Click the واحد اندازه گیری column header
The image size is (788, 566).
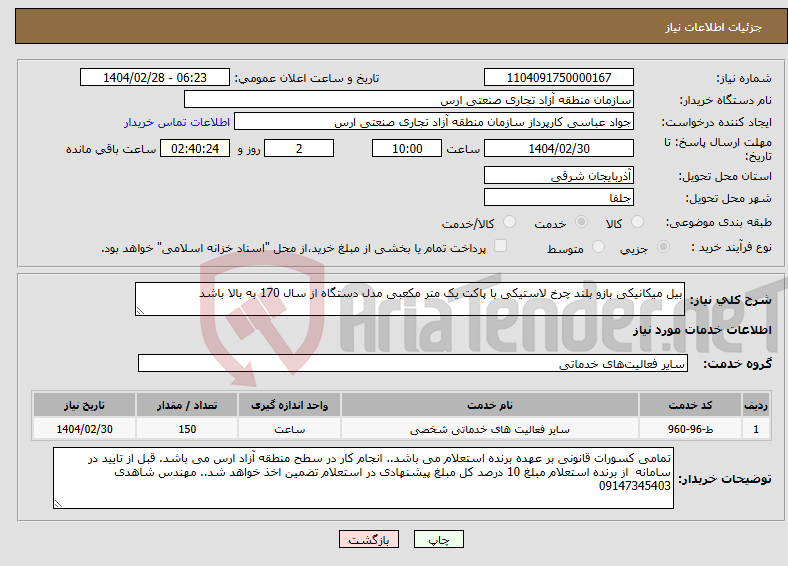[x=289, y=405]
